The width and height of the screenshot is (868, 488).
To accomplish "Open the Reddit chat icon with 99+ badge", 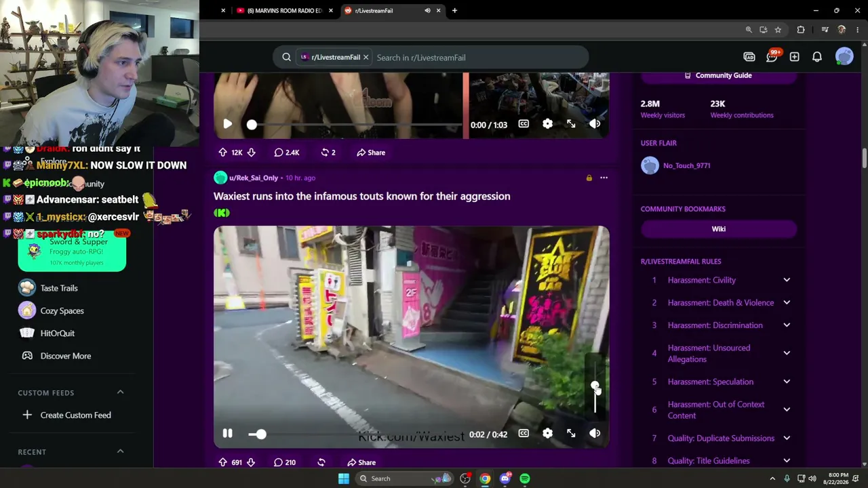I will [x=772, y=57].
